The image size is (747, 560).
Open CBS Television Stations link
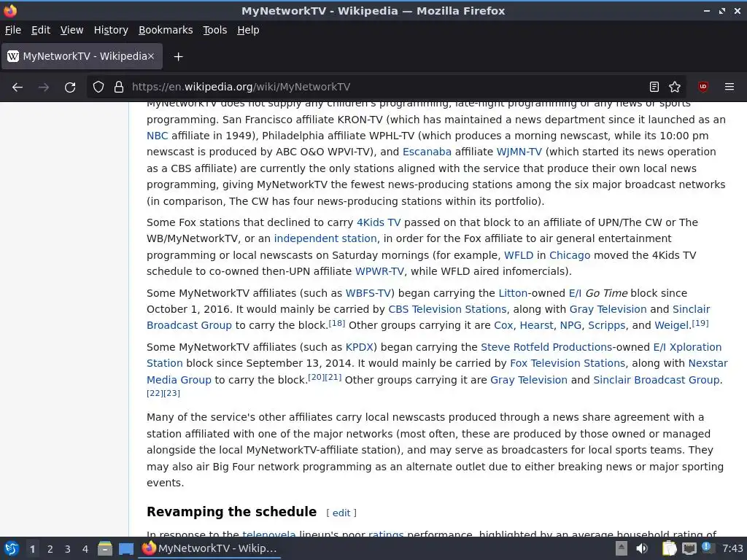point(447,309)
